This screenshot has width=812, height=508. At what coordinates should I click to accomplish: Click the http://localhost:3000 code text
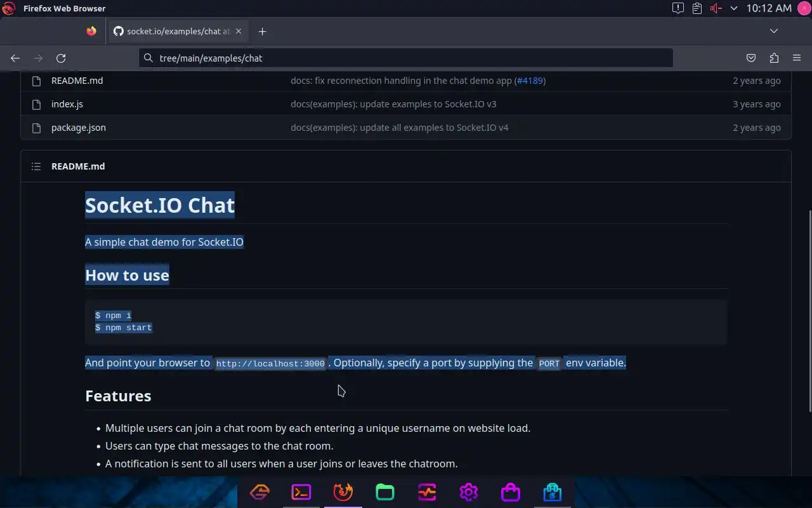tap(270, 364)
